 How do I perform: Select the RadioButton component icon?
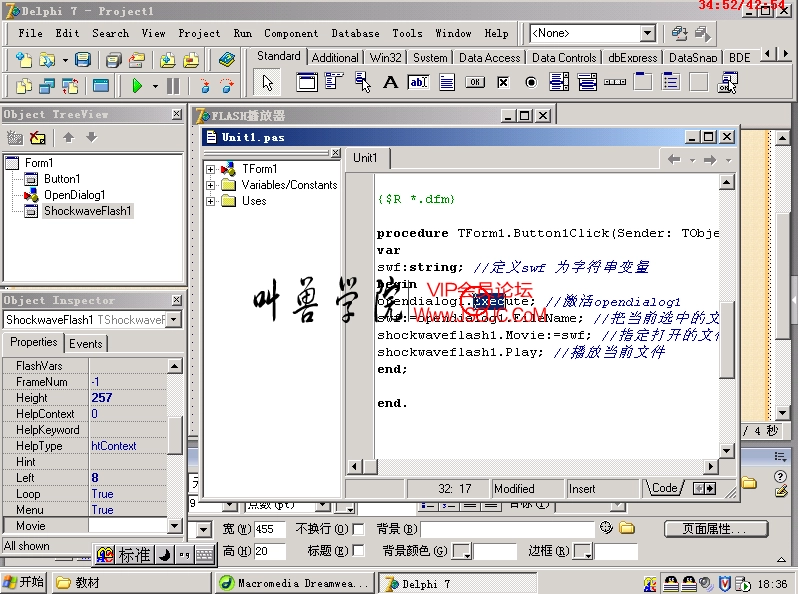click(531, 82)
